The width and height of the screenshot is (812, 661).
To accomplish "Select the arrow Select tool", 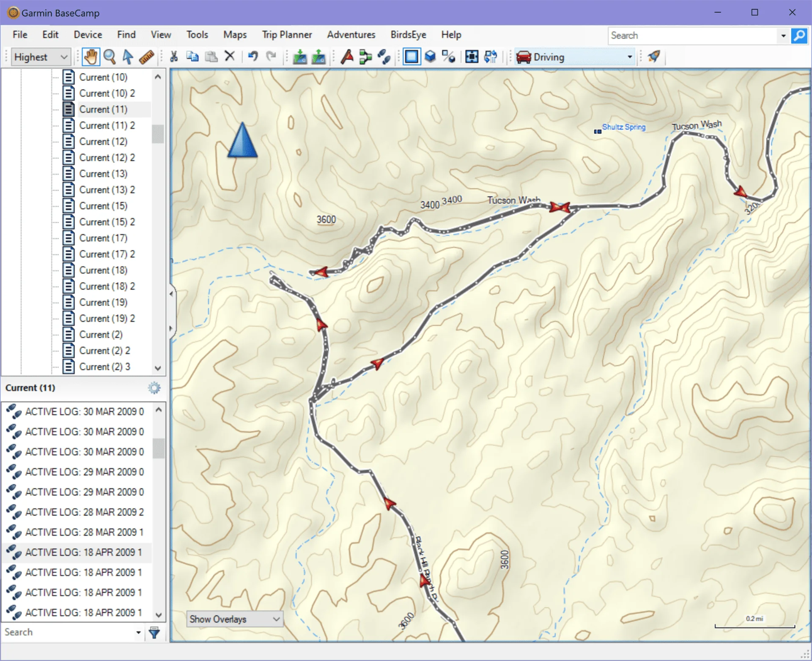I will coord(128,57).
